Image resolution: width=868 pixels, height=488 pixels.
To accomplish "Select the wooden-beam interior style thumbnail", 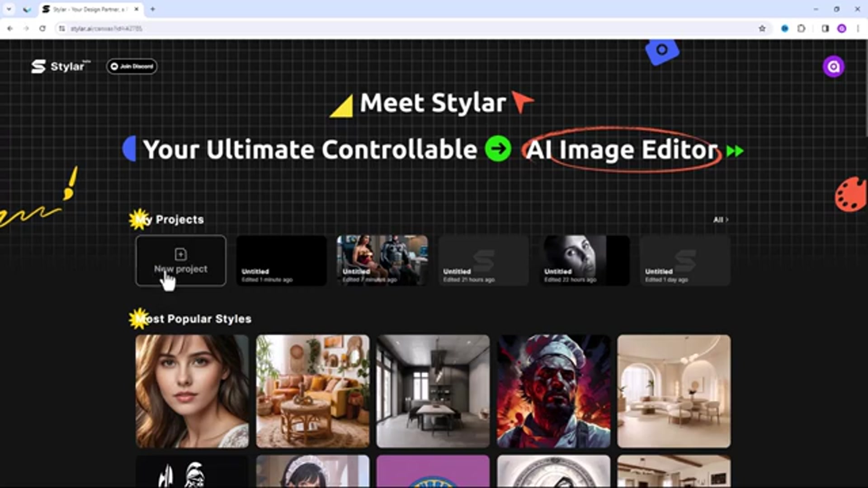I will tap(674, 471).
